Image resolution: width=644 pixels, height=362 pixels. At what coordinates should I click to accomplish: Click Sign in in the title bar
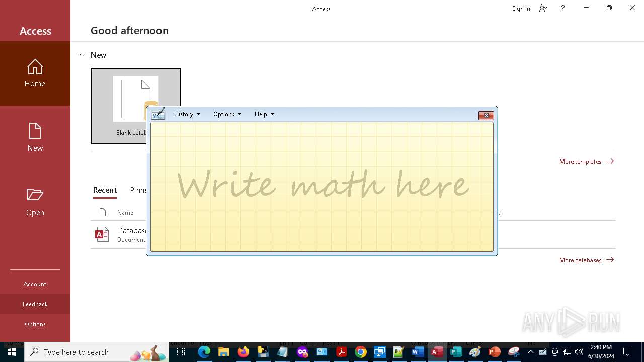click(x=521, y=8)
